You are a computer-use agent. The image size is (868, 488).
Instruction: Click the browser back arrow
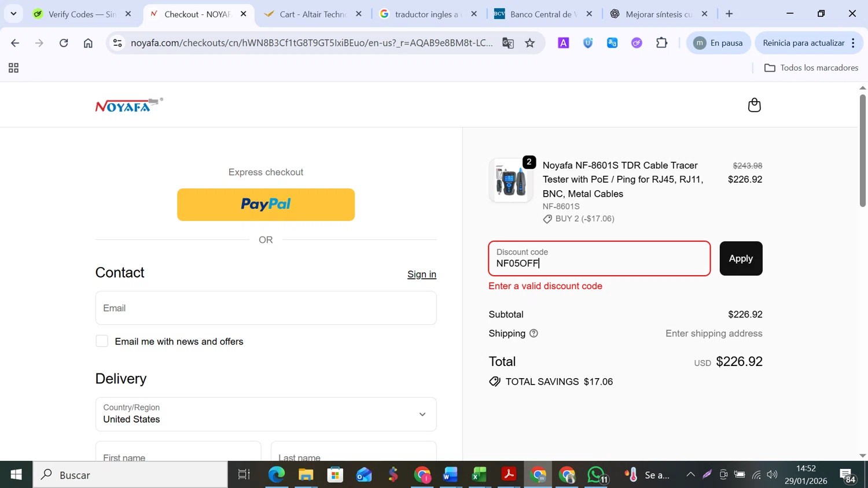15,43
